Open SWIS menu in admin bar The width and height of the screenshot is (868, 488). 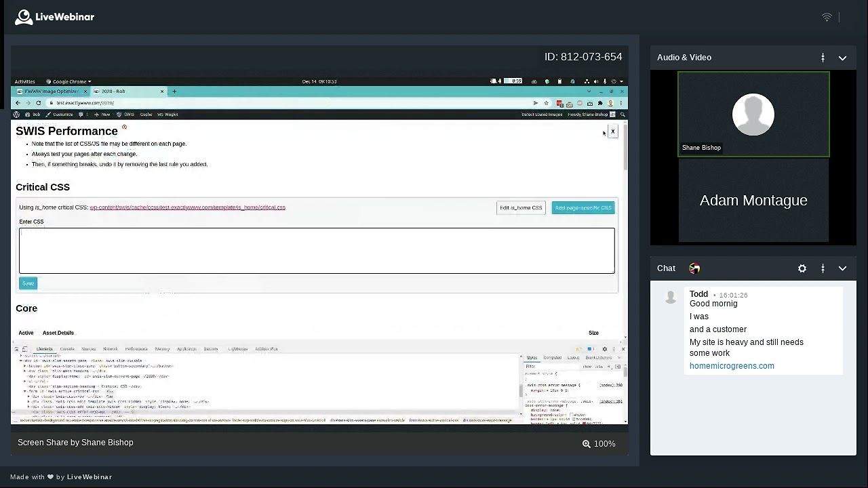tap(126, 115)
